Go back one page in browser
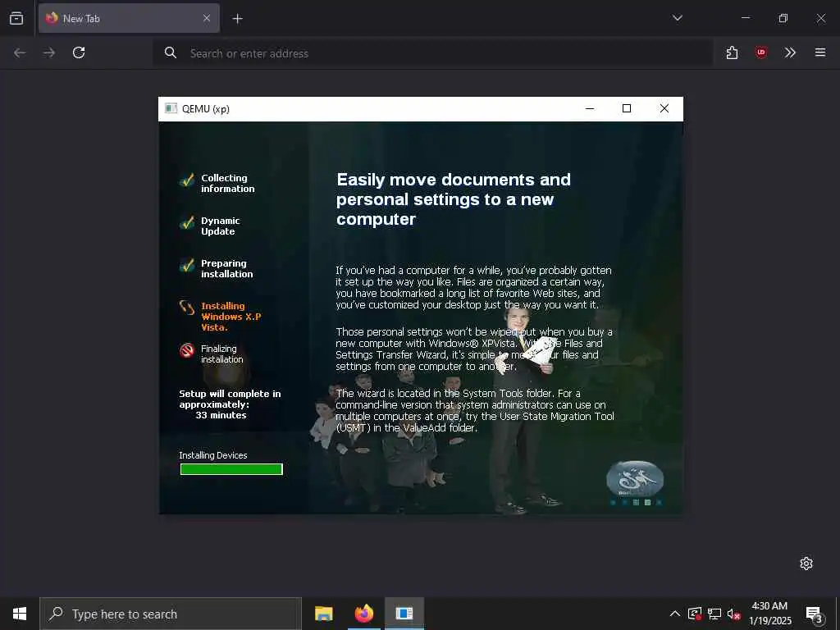840x630 pixels. point(20,52)
